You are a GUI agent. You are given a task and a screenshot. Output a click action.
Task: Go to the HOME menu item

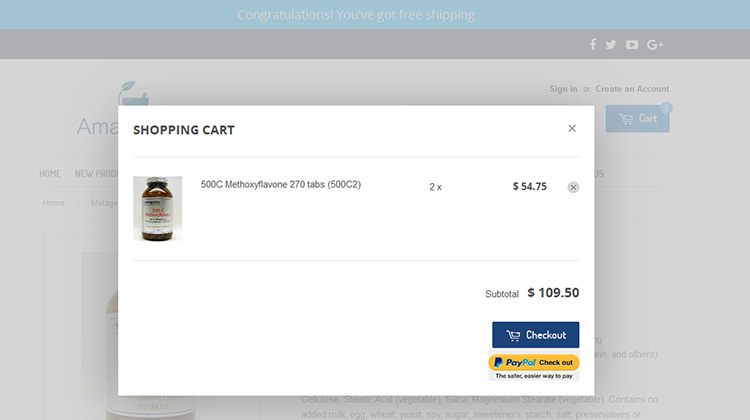point(50,174)
